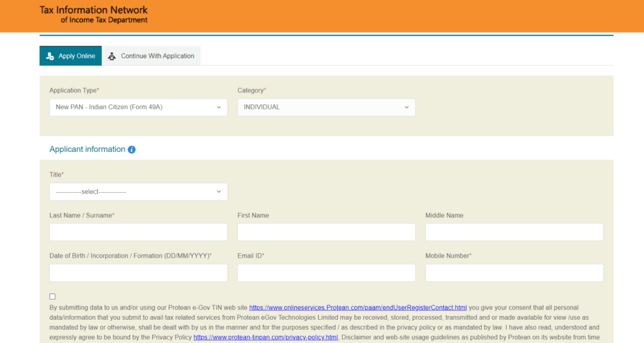The height and width of the screenshot is (343, 644).
Task: Tick the consent agreement checkbox
Action: [53, 297]
